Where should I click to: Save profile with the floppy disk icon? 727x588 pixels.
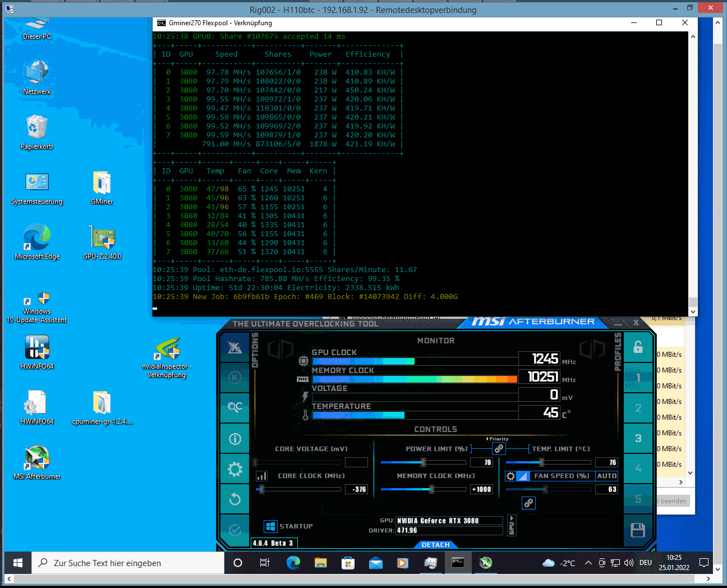click(638, 530)
